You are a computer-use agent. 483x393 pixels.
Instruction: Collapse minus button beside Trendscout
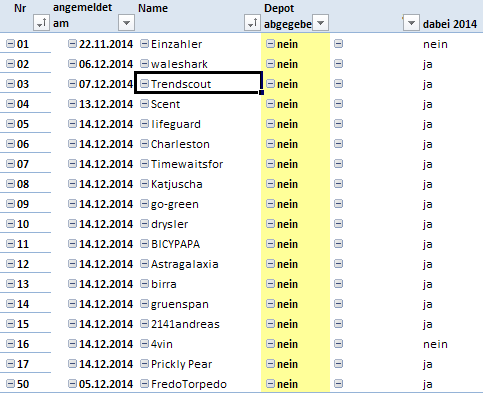coord(144,84)
